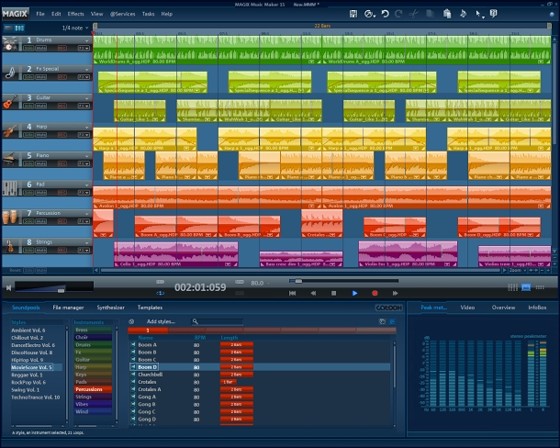The width and height of the screenshot is (560, 448).
Task: Click the Paste clipboard icon
Action: [x=447, y=14]
